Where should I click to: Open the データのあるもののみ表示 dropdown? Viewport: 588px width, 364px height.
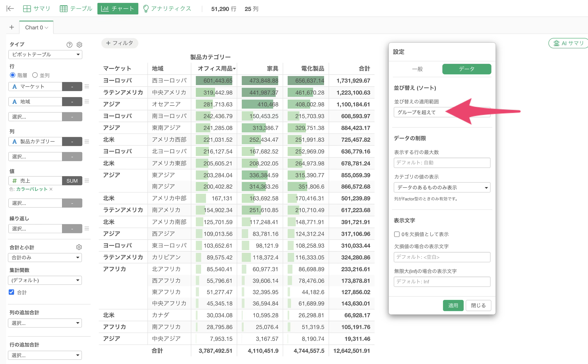(x=442, y=187)
